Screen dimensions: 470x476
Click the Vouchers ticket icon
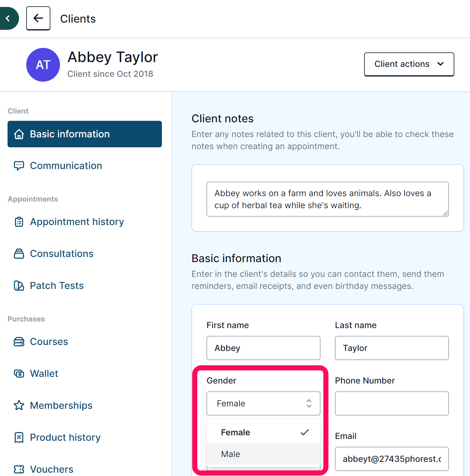pyautogui.click(x=19, y=469)
